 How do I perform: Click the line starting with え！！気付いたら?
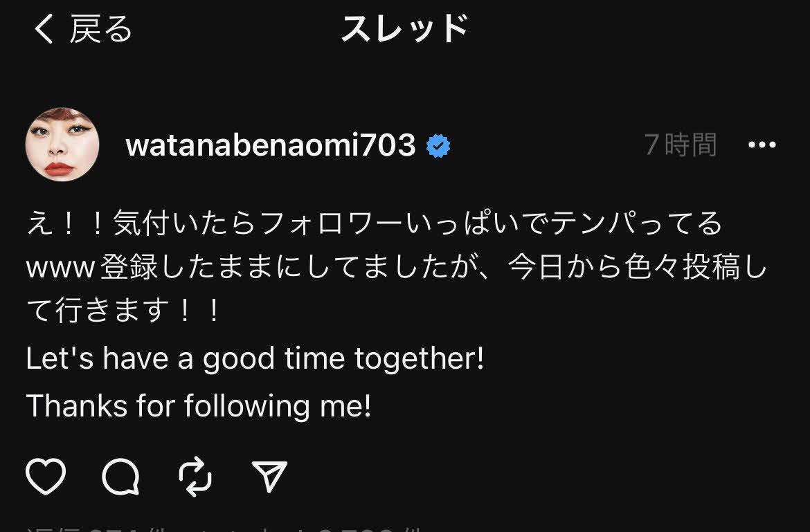pos(374,223)
